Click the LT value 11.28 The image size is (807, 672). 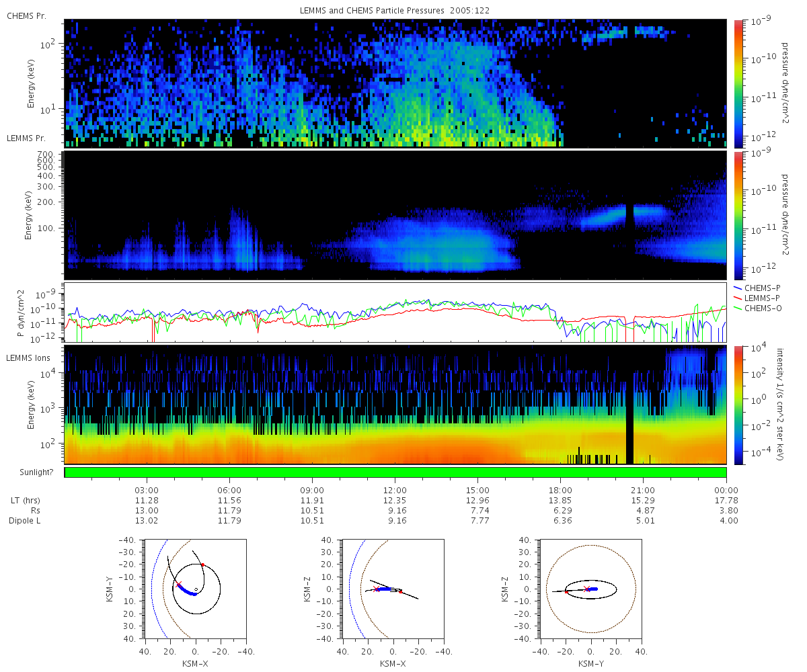(x=147, y=501)
